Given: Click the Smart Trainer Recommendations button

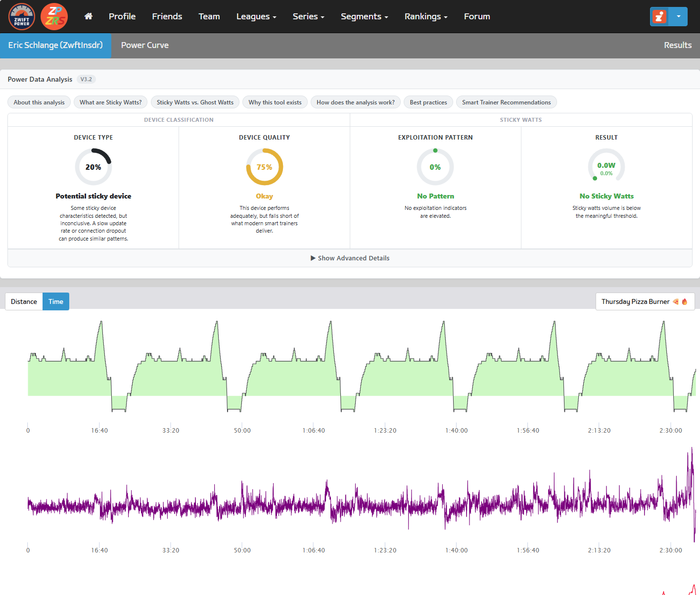Looking at the screenshot, I should tap(507, 102).
